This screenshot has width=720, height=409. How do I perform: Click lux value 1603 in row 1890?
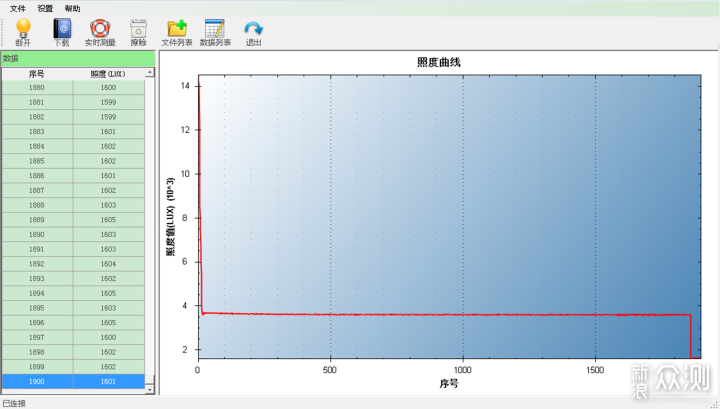click(x=108, y=234)
